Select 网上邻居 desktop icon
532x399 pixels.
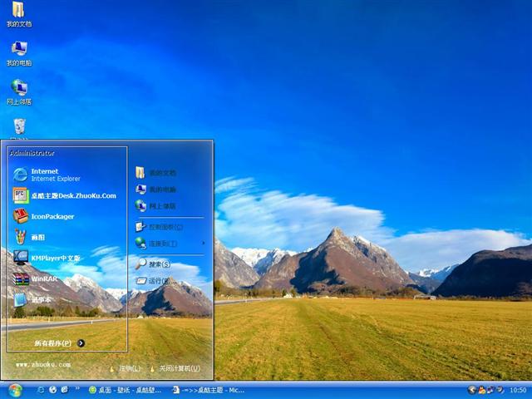click(19, 92)
